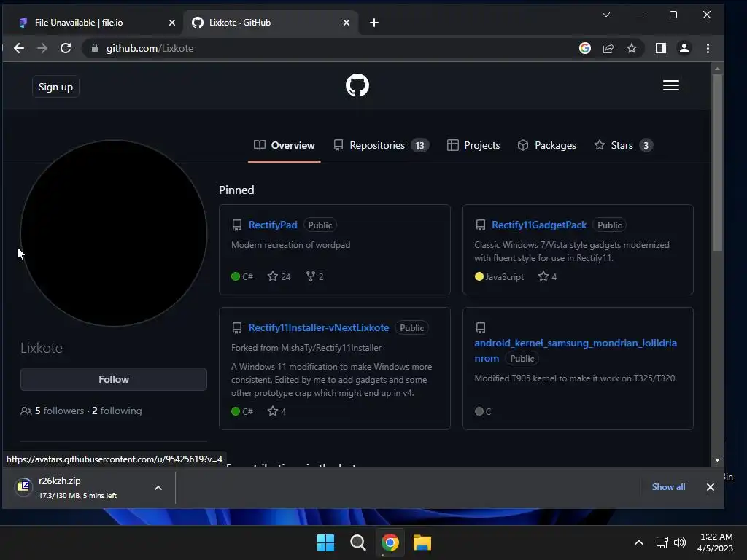Open File Explorer from taskbar

[422, 542]
